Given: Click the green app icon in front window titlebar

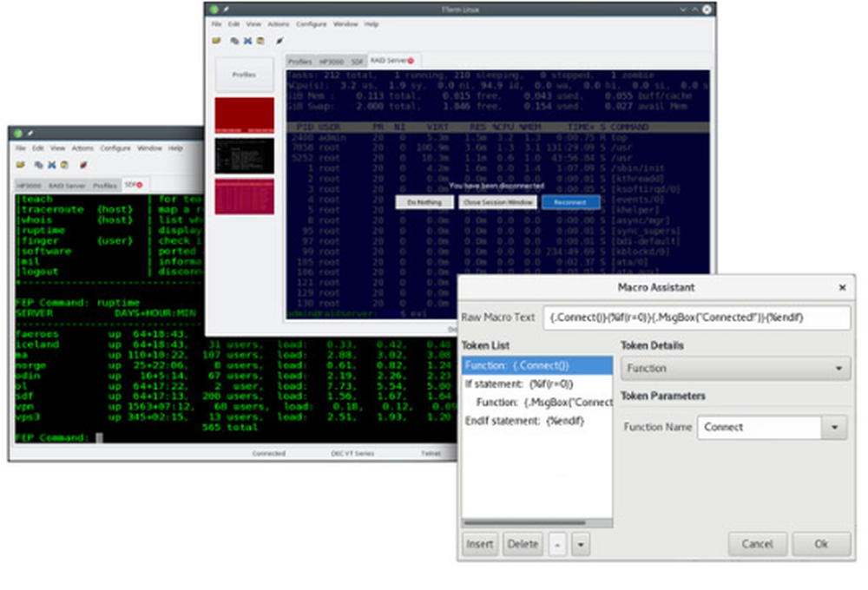Looking at the screenshot, I should pos(214,10).
